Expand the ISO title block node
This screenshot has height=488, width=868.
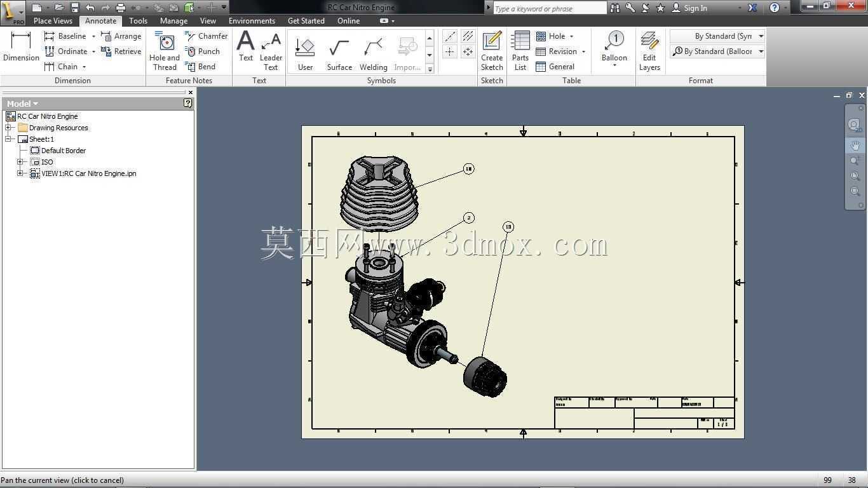point(20,162)
